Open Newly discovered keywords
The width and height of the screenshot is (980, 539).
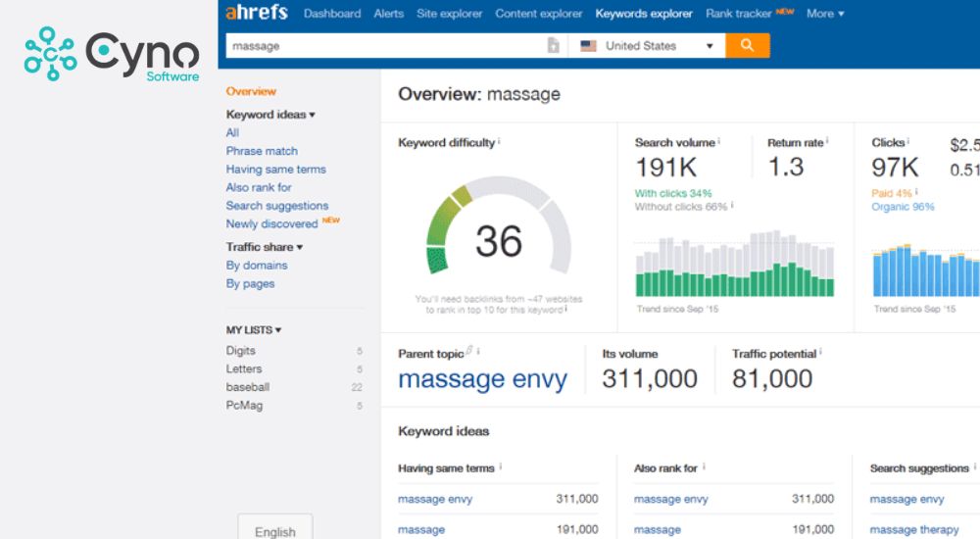click(x=271, y=223)
